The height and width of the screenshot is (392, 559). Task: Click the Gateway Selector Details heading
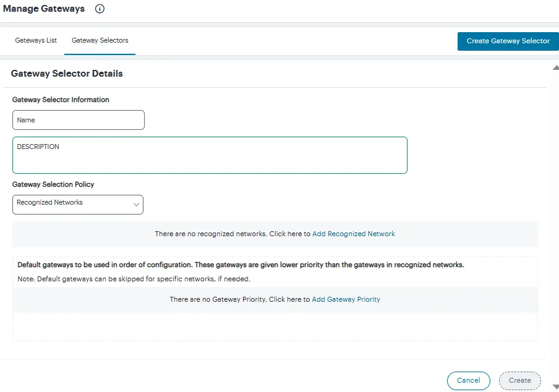[67, 74]
